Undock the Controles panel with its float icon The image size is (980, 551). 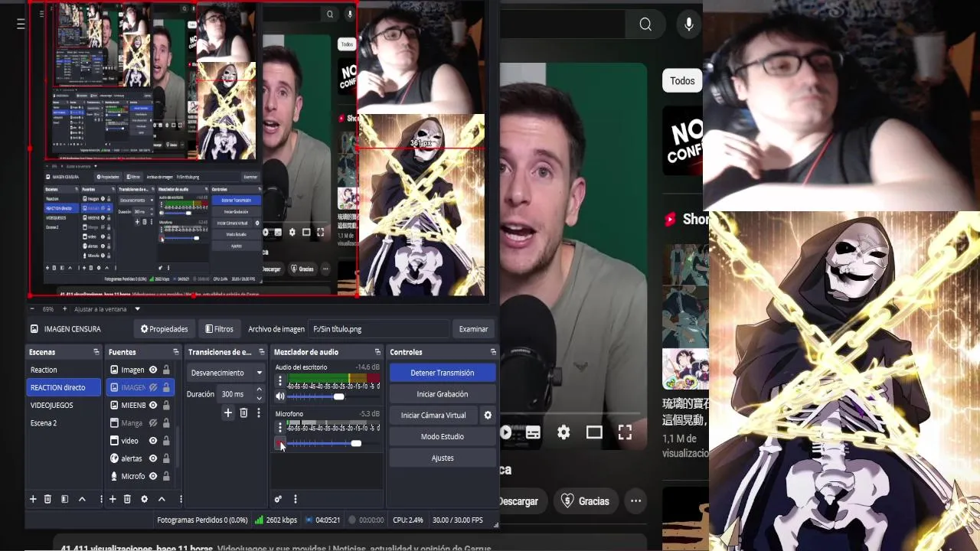(x=492, y=352)
